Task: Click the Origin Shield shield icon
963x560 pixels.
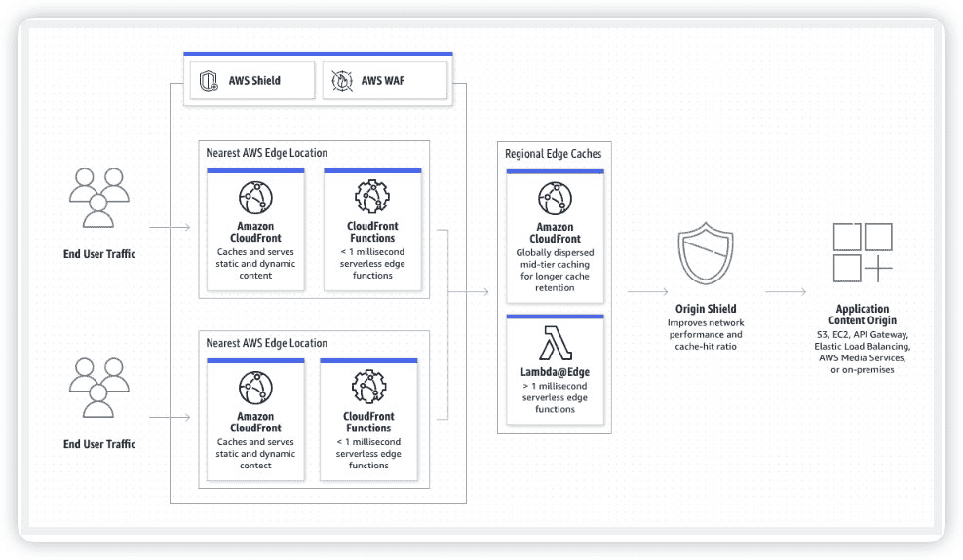Action: click(x=706, y=254)
